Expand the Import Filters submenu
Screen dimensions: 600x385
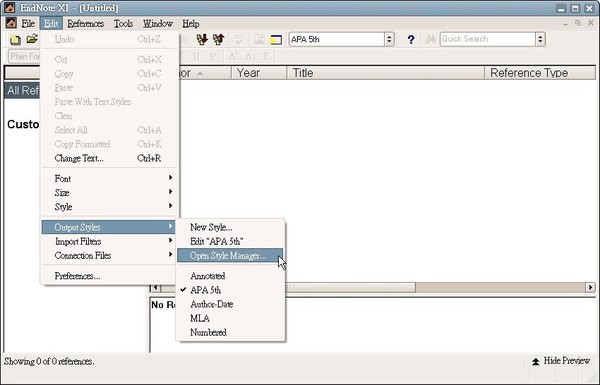pos(109,241)
